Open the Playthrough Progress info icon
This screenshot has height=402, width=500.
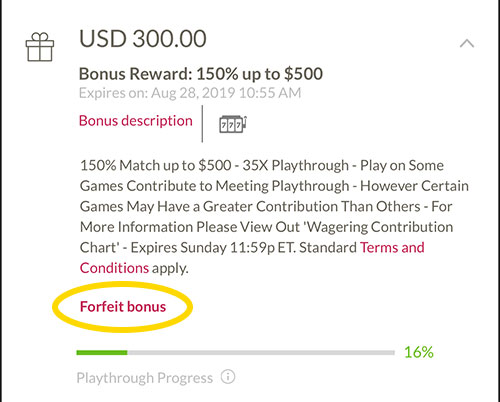228,377
